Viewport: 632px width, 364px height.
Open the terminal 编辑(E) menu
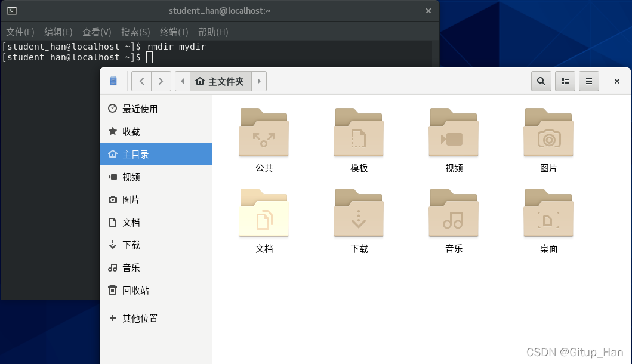pos(58,32)
